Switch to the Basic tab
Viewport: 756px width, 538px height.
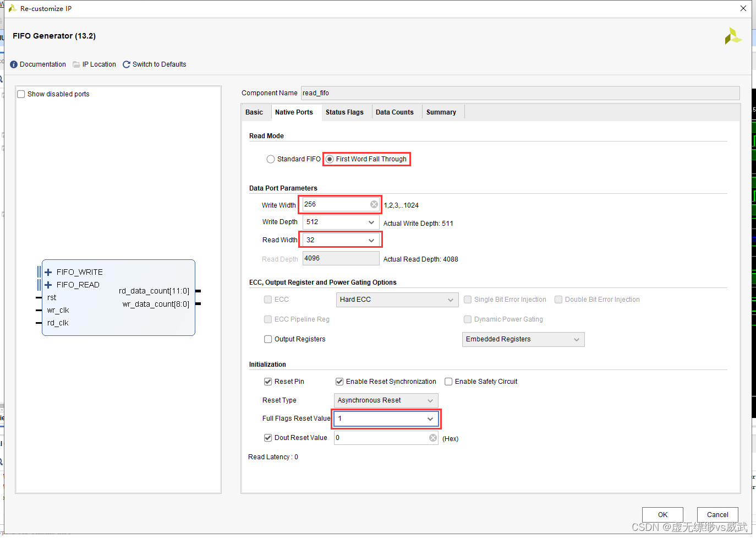tap(254, 112)
